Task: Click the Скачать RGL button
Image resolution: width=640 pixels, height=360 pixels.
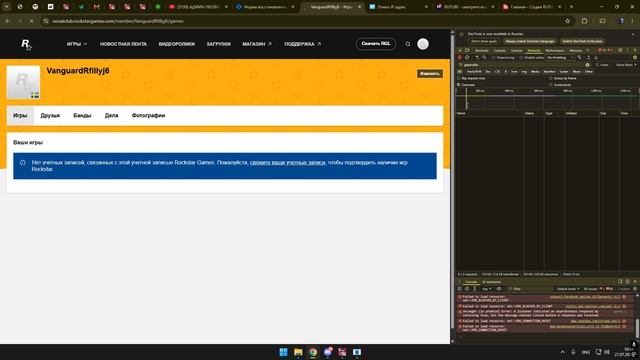Action: point(376,44)
